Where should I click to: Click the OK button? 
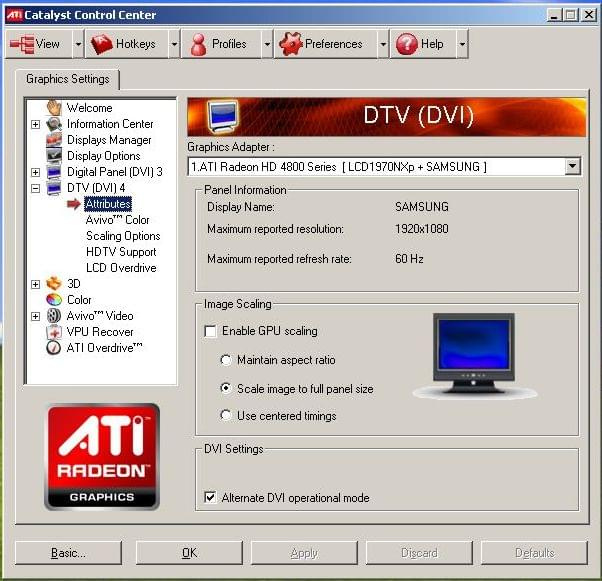coord(189,553)
